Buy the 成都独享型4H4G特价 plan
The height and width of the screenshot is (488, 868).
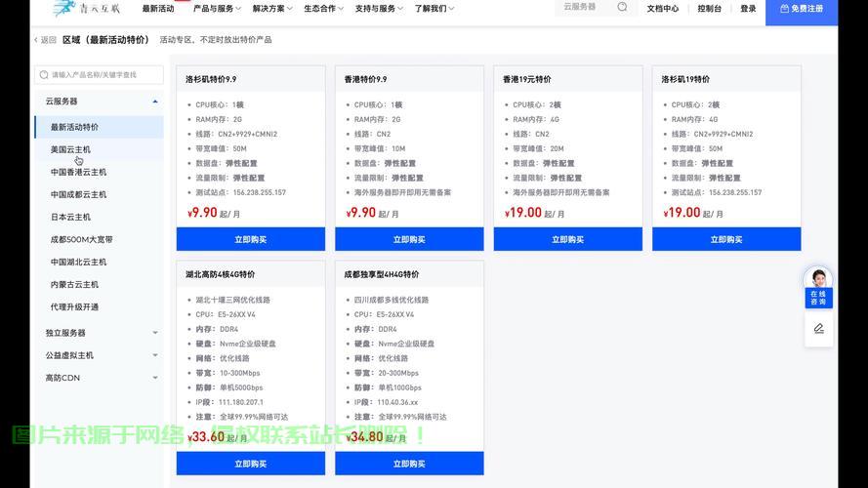tap(409, 463)
